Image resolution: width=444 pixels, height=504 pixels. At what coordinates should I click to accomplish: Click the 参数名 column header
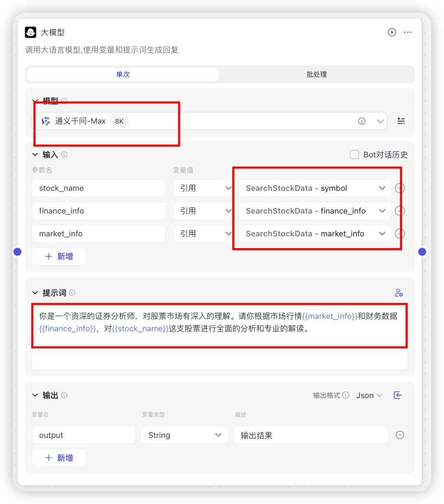pyautogui.click(x=42, y=170)
